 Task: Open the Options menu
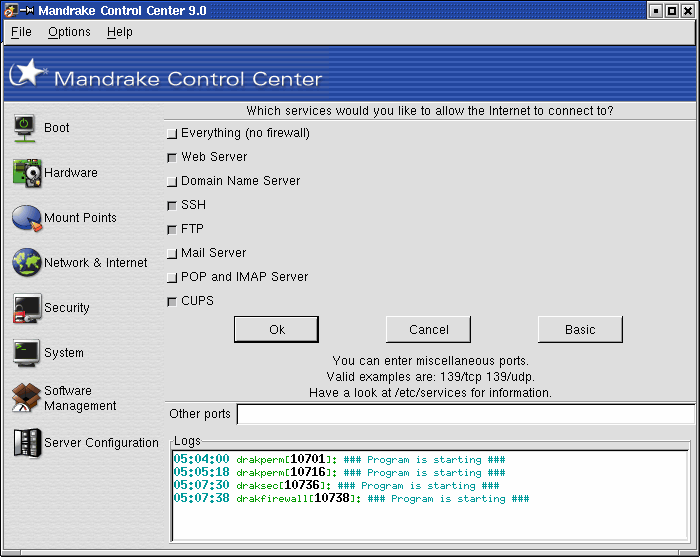click(x=69, y=32)
